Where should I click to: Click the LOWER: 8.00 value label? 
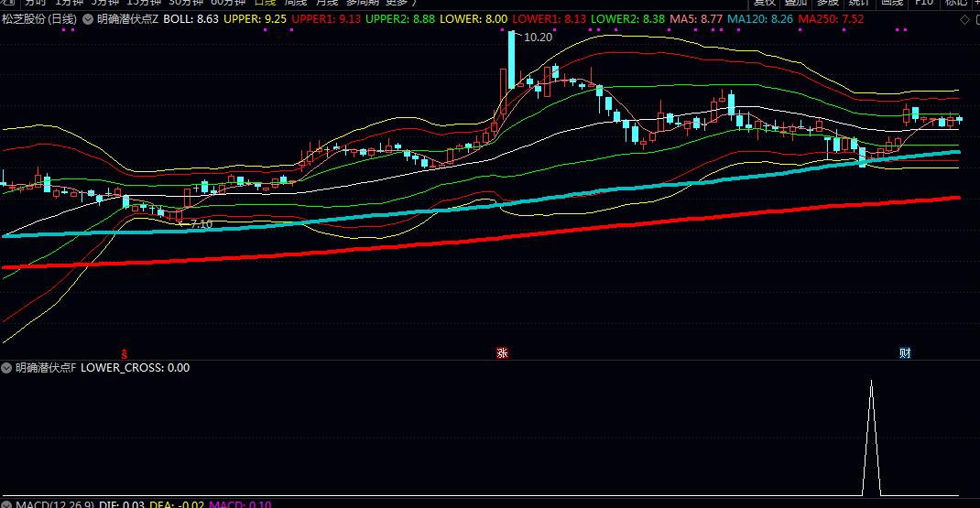point(474,19)
